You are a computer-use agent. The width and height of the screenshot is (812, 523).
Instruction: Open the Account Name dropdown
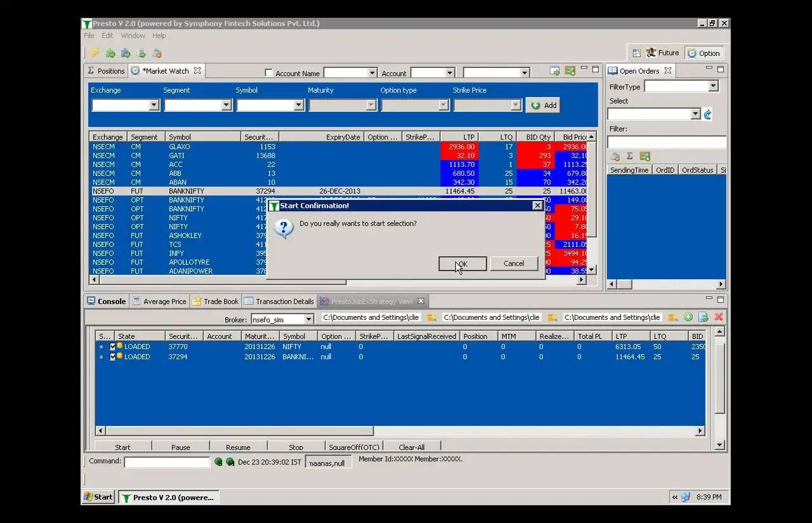372,73
